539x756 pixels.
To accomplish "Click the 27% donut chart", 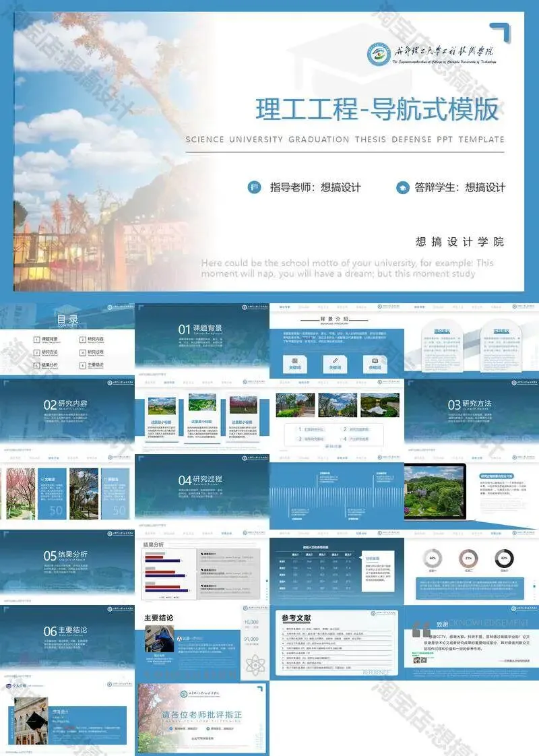I will click(468, 559).
